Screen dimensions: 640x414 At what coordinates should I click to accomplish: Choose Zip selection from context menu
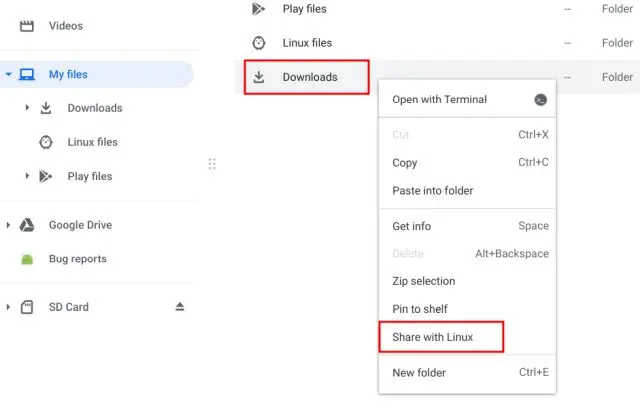coord(424,281)
